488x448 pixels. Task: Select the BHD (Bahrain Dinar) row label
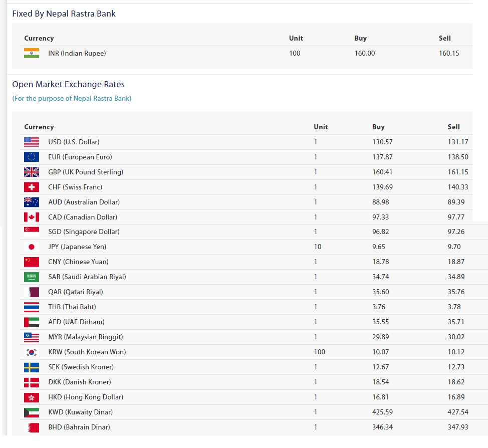[79, 427]
